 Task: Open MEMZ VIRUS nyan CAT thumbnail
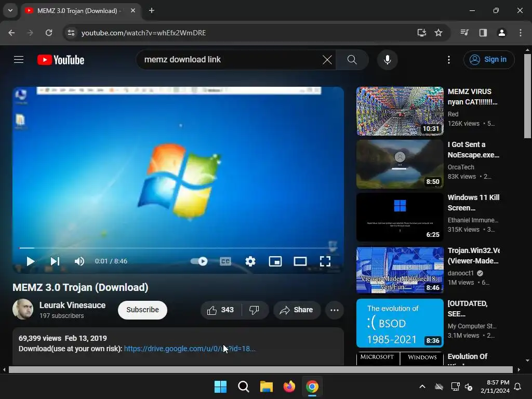coord(400,111)
